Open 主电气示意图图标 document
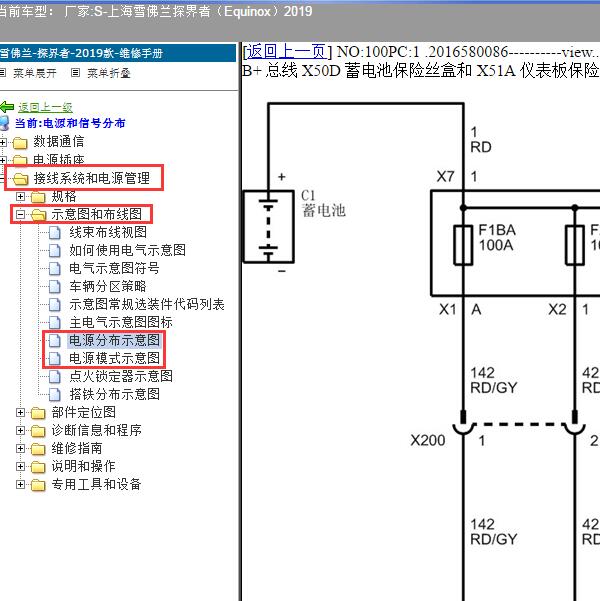 [x=121, y=322]
